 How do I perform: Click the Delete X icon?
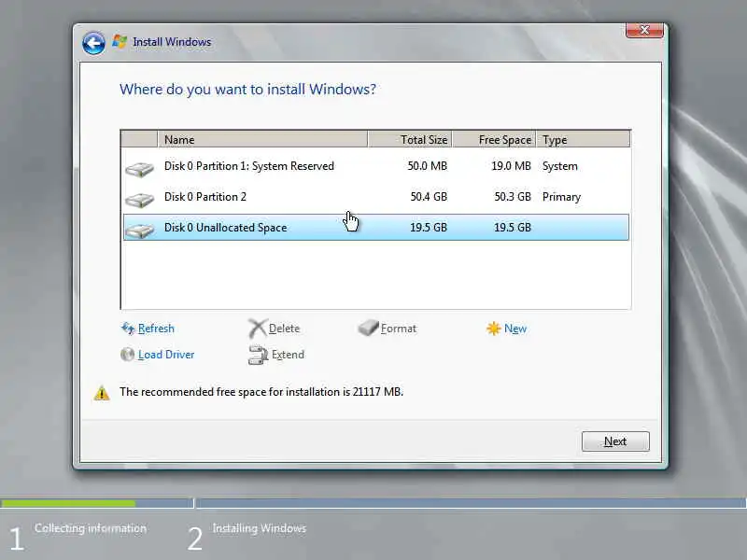tap(258, 329)
